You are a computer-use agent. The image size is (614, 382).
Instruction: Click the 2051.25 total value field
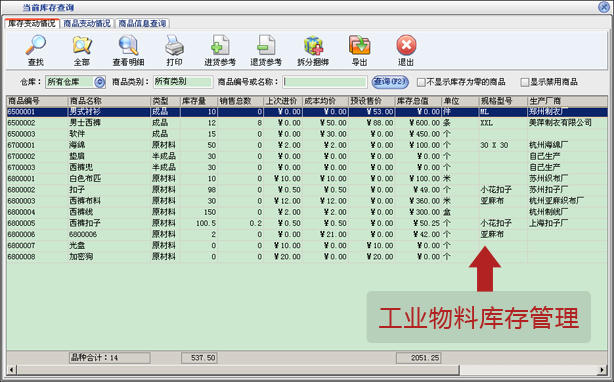[419, 358]
